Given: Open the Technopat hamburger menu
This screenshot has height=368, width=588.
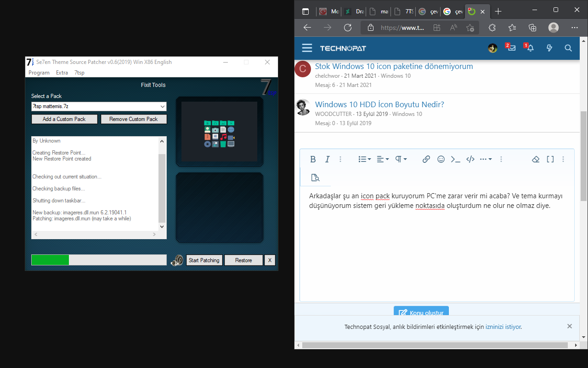Looking at the screenshot, I should pyautogui.click(x=307, y=48).
